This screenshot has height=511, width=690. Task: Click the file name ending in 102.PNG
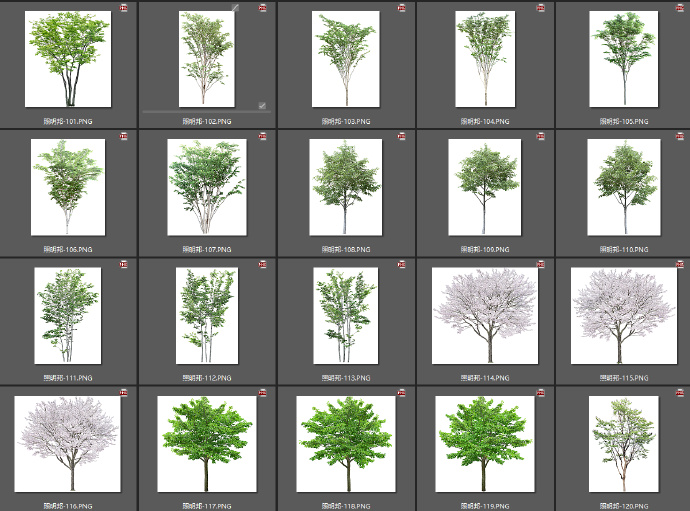pyautogui.click(x=207, y=121)
